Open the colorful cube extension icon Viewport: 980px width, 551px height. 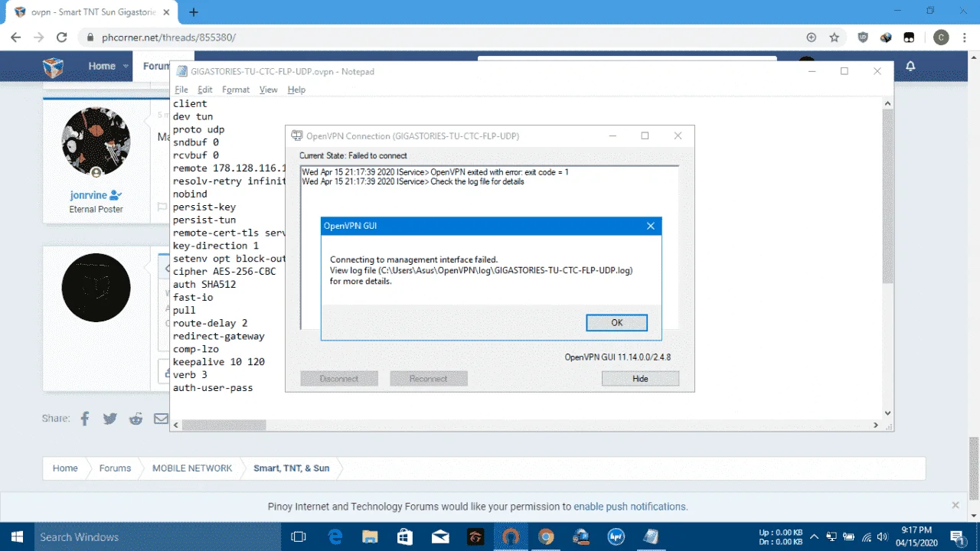point(886,37)
